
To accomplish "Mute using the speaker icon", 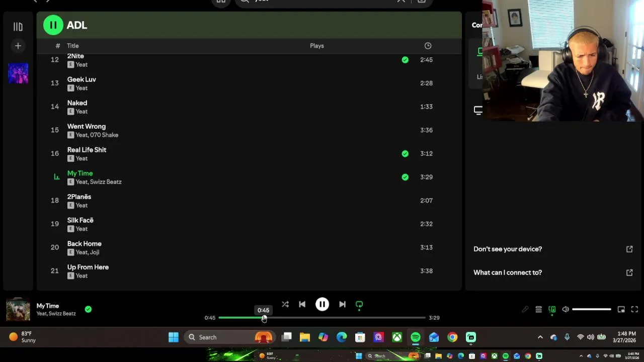I will [x=566, y=309].
